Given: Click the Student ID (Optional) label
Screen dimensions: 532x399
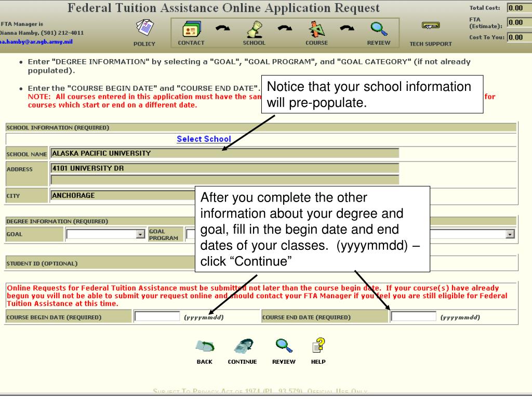Looking at the screenshot, I should point(42,263).
